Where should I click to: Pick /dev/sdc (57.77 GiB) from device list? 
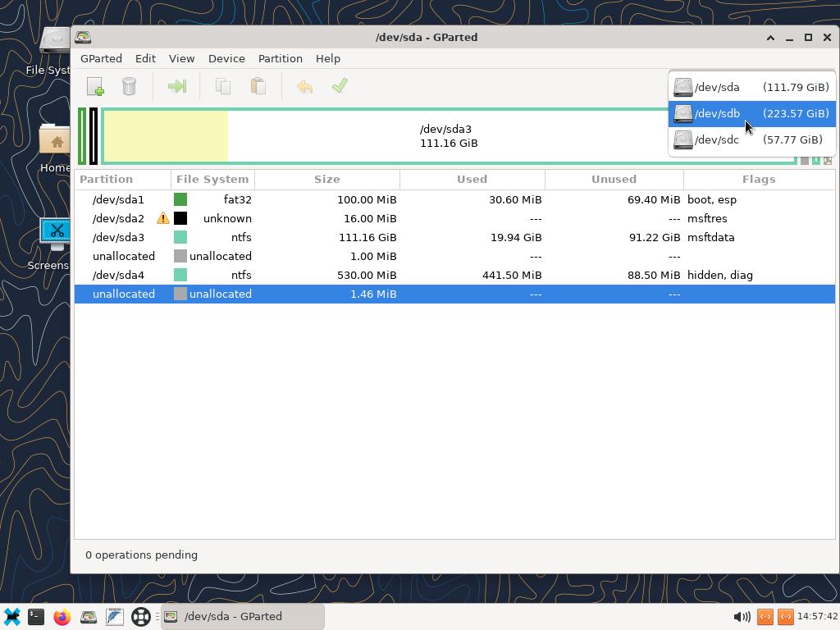pyautogui.click(x=751, y=139)
